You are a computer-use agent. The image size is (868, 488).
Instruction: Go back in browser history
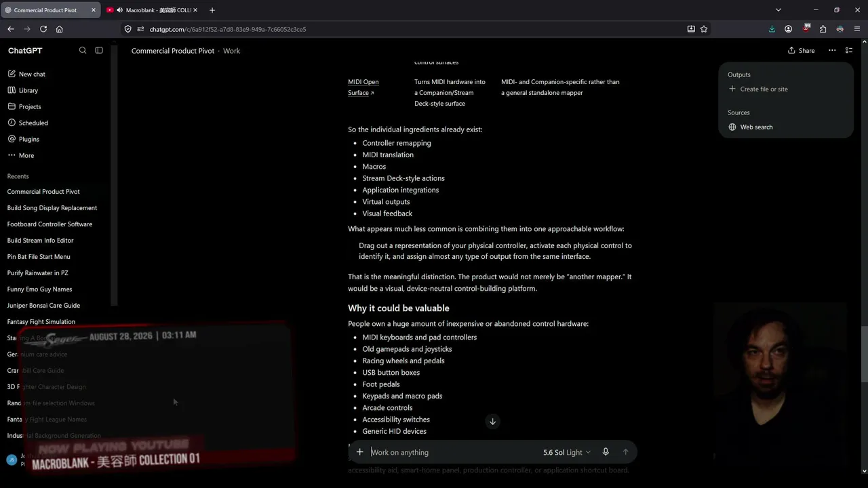tap(11, 29)
